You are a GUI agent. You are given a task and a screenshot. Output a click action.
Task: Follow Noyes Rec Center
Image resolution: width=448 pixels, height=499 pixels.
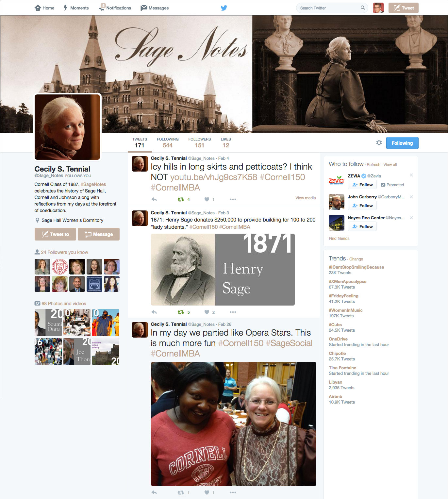click(x=362, y=226)
